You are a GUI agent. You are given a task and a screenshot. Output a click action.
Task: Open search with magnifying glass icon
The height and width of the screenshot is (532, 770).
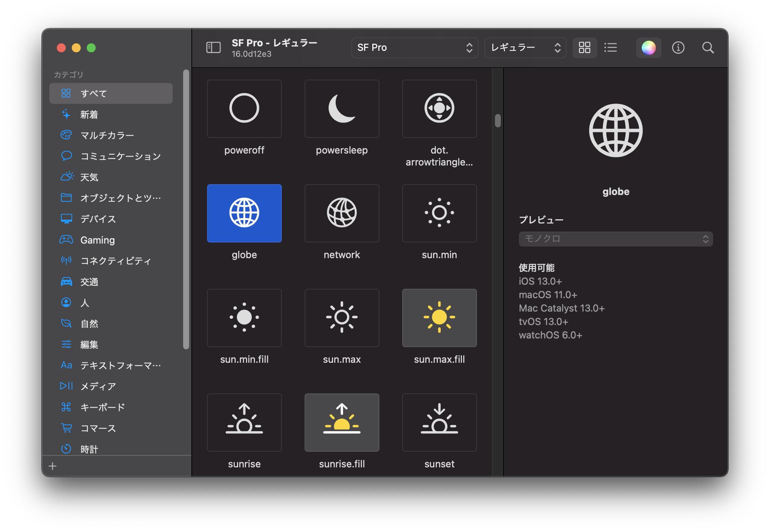[x=708, y=47]
